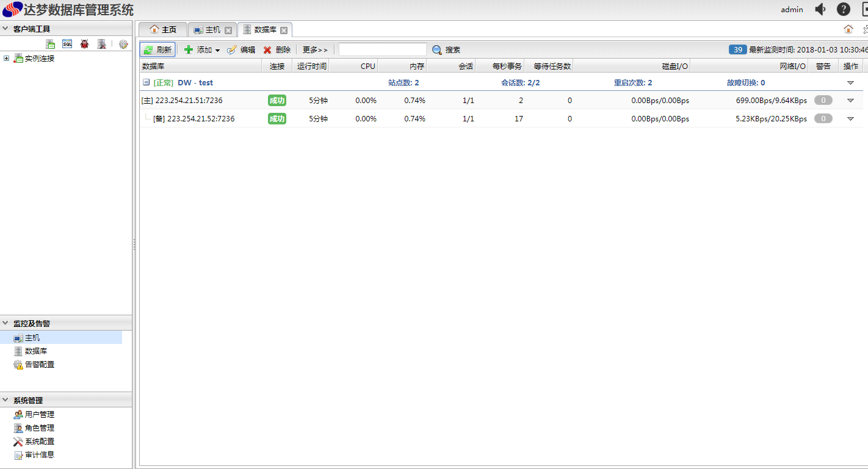This screenshot has width=868, height=469.
Task: Collapse the 系统管理 panel
Action: [x=5, y=400]
